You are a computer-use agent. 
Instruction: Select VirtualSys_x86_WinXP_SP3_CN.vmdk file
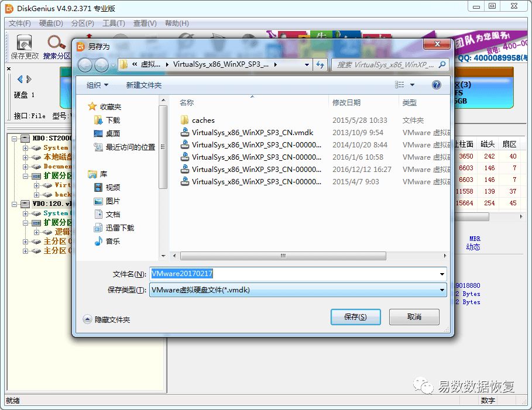click(x=246, y=133)
